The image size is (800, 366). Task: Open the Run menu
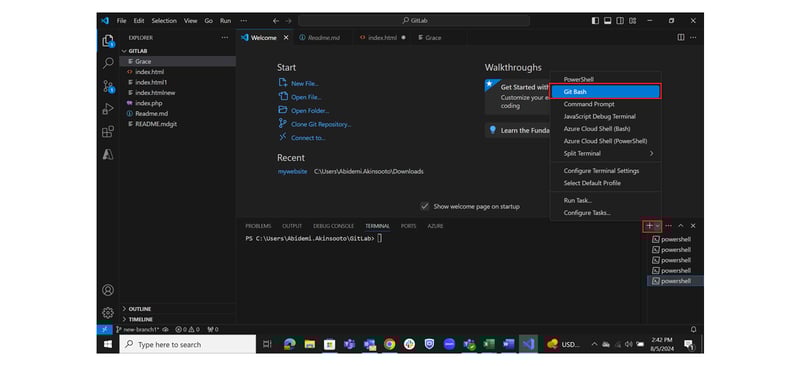coord(226,21)
